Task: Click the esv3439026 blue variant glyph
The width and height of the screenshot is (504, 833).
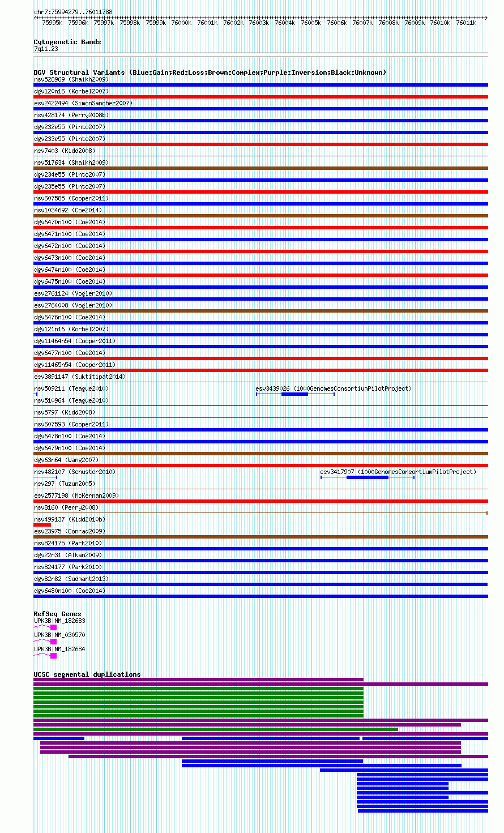Action: point(295,394)
